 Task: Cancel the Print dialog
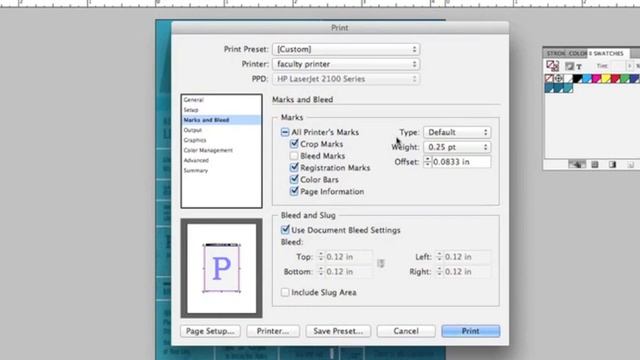pyautogui.click(x=406, y=331)
